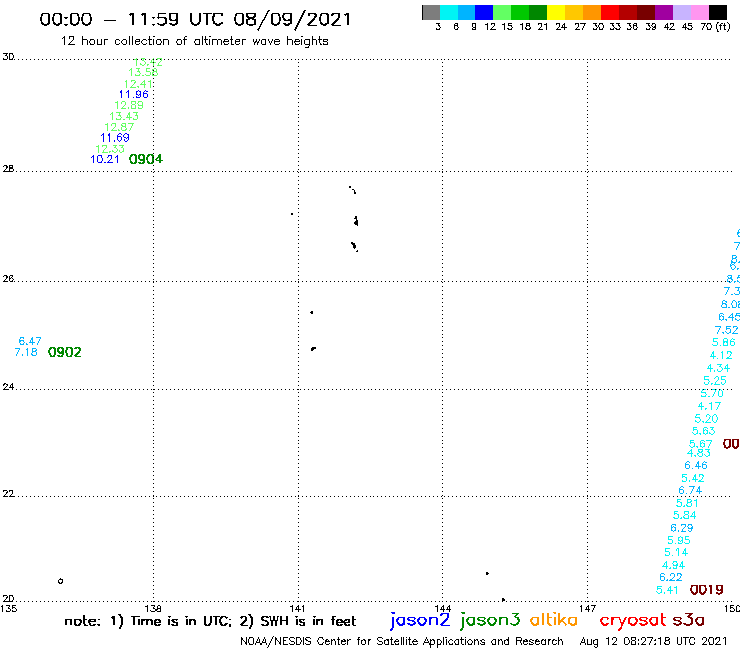Click the cryosat satellite legend label
The width and height of the screenshot is (740, 650).
coord(633,620)
